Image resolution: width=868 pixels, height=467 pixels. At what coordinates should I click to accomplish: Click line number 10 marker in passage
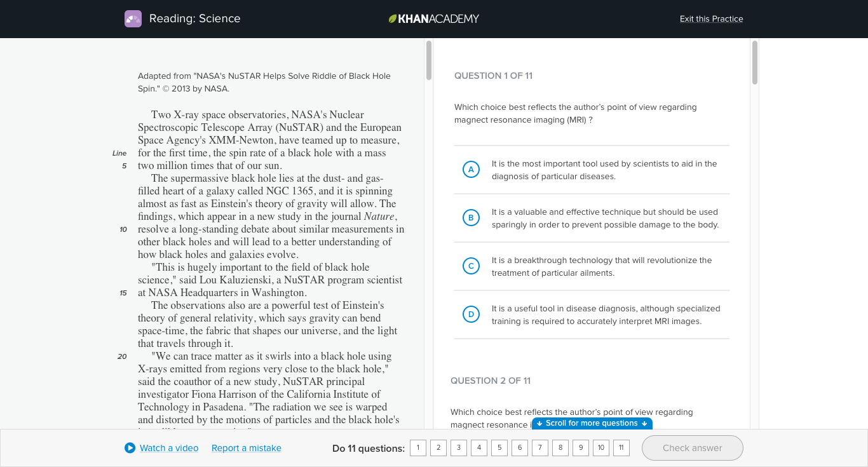[x=123, y=229]
